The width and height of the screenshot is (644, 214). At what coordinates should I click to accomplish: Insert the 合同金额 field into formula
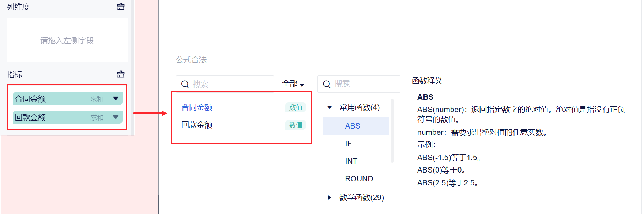click(197, 107)
